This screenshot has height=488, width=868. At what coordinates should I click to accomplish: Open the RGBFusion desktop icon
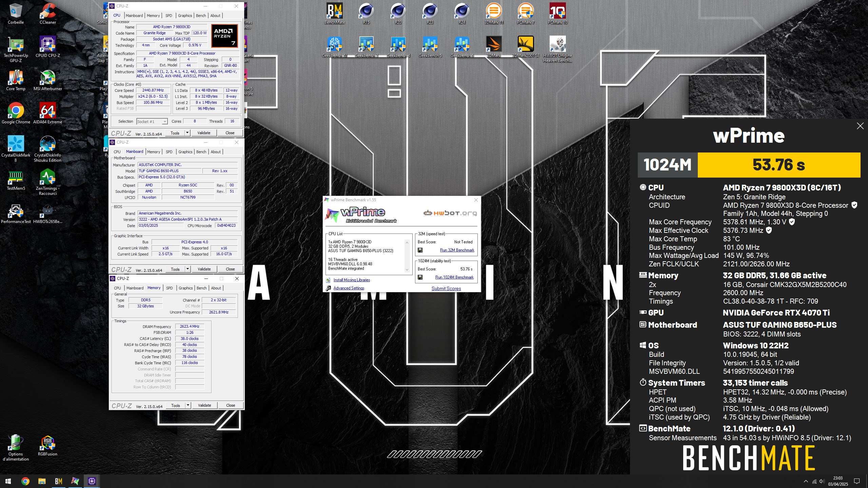[x=48, y=445]
